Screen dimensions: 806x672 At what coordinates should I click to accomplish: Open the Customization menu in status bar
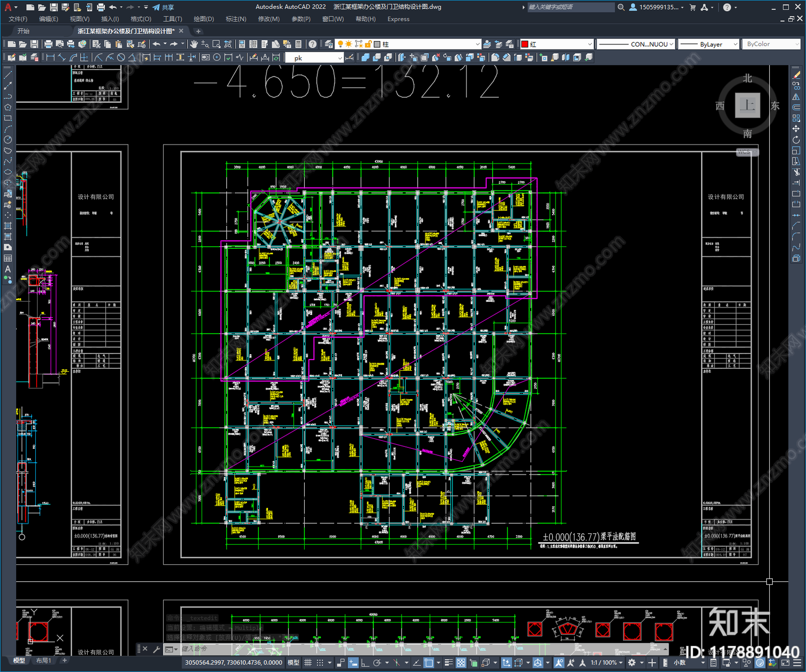[797, 662]
